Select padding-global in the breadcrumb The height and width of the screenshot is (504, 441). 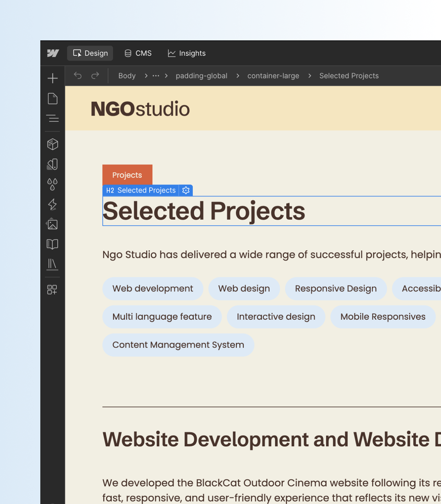coord(202,76)
